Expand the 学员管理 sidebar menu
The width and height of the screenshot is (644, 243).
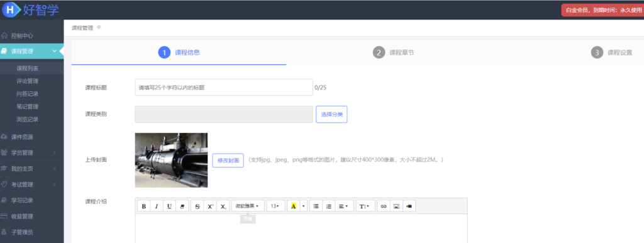pyautogui.click(x=31, y=153)
